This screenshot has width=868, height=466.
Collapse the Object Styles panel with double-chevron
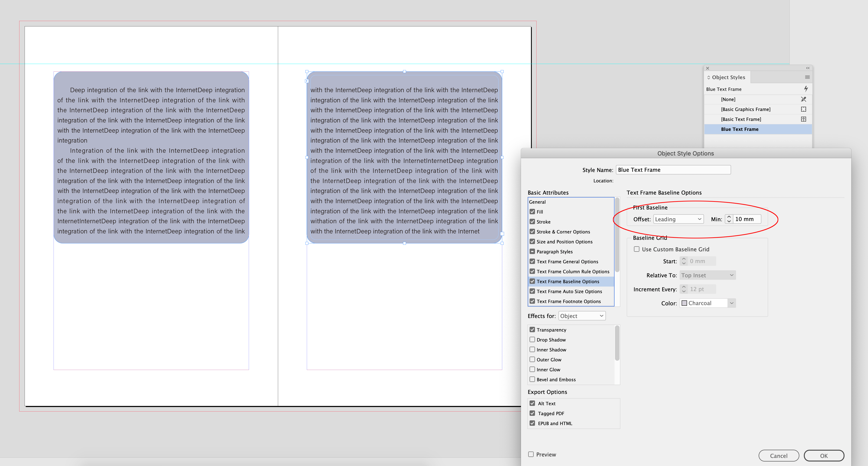[x=808, y=68]
